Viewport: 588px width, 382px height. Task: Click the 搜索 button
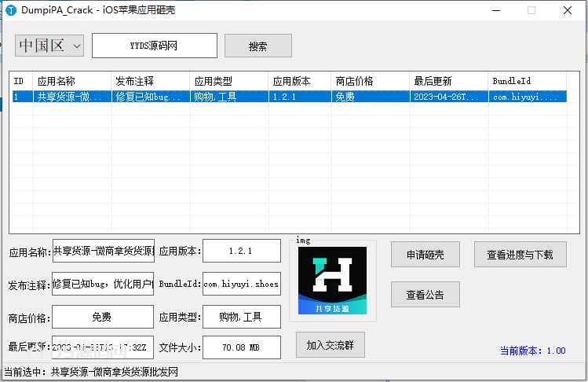point(258,46)
